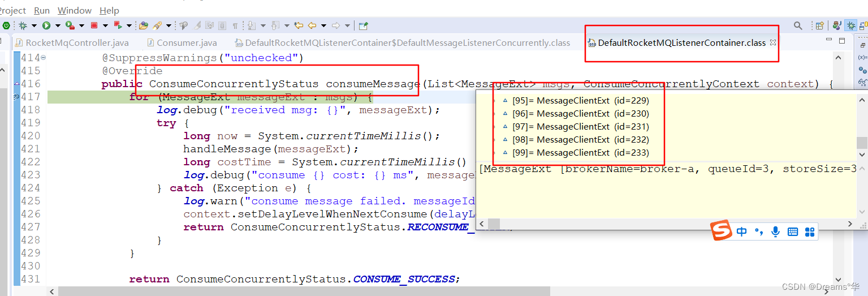Click the Pin Editor icon
The width and height of the screenshot is (868, 296).
[364, 25]
